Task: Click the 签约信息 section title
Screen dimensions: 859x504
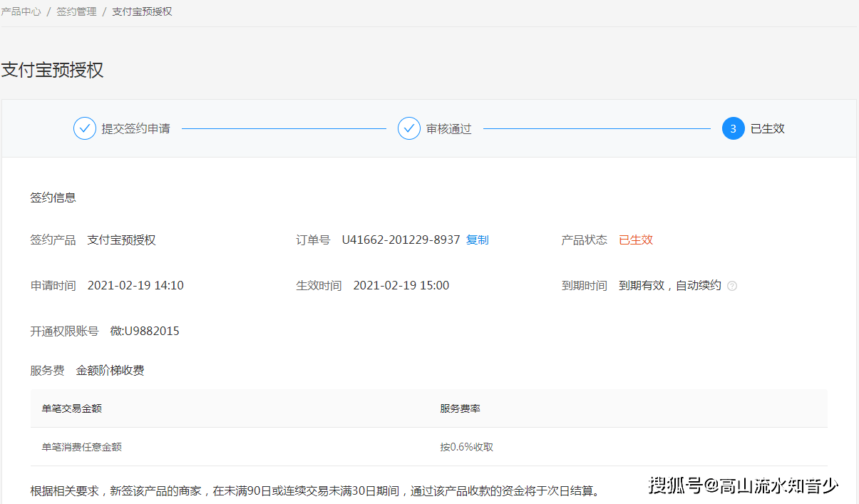Action: (x=53, y=197)
